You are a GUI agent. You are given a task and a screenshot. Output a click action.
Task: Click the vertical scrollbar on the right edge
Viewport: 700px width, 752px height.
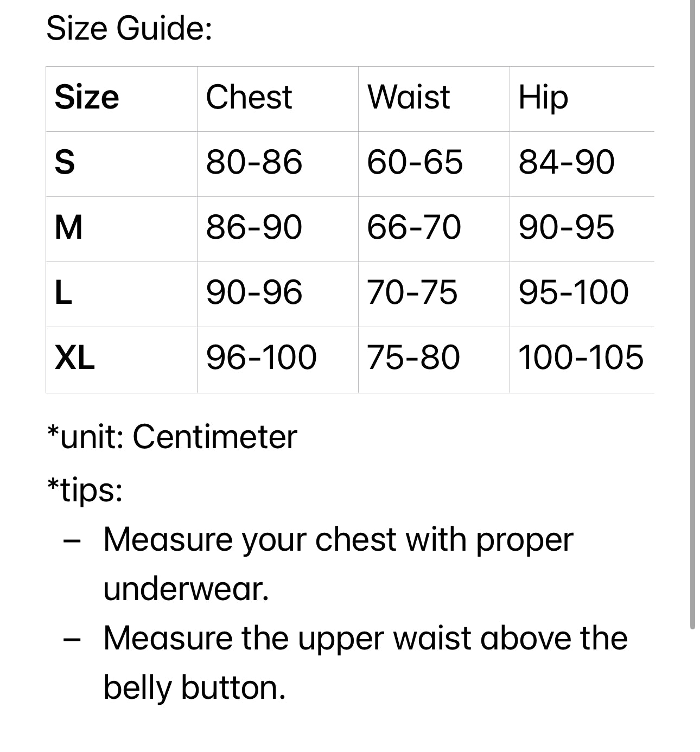tap(692, 315)
